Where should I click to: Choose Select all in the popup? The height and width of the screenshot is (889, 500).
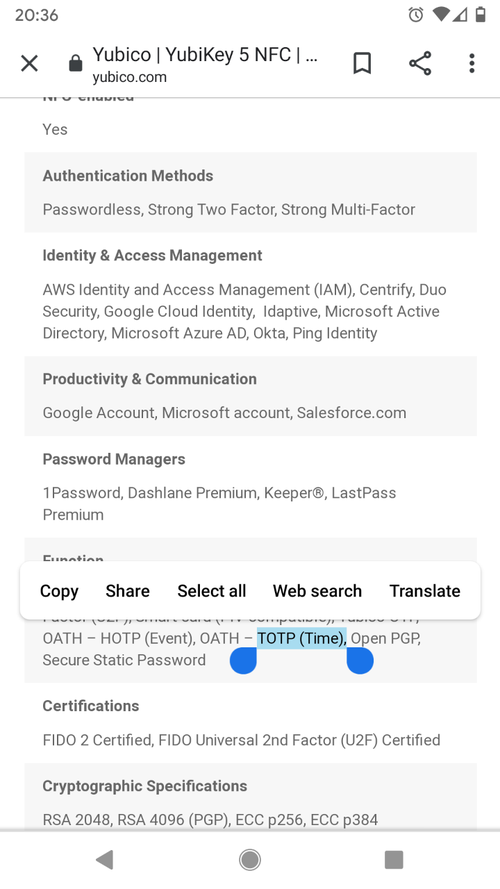(211, 591)
